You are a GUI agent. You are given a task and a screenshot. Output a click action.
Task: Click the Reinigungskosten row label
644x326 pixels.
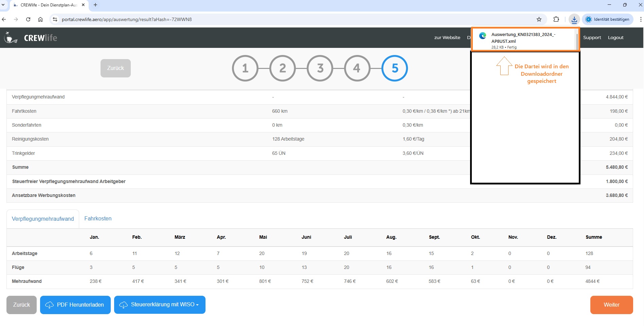tap(30, 139)
